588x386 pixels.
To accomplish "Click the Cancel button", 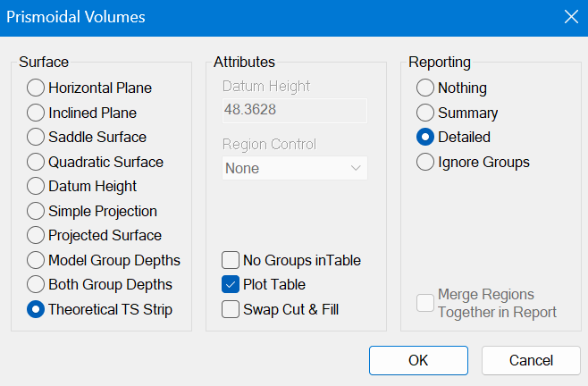I will coord(531,360).
